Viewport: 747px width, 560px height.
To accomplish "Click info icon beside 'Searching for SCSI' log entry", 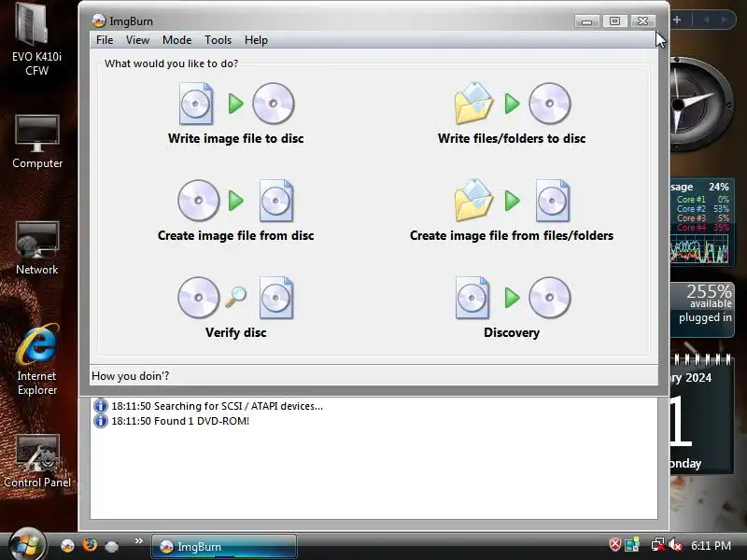I will point(101,406).
